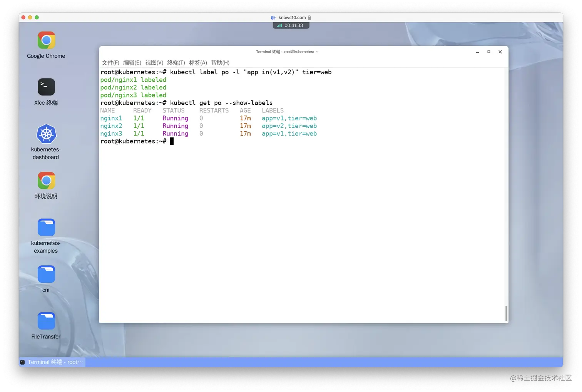Open the kubernetes-examples folder

46,227
